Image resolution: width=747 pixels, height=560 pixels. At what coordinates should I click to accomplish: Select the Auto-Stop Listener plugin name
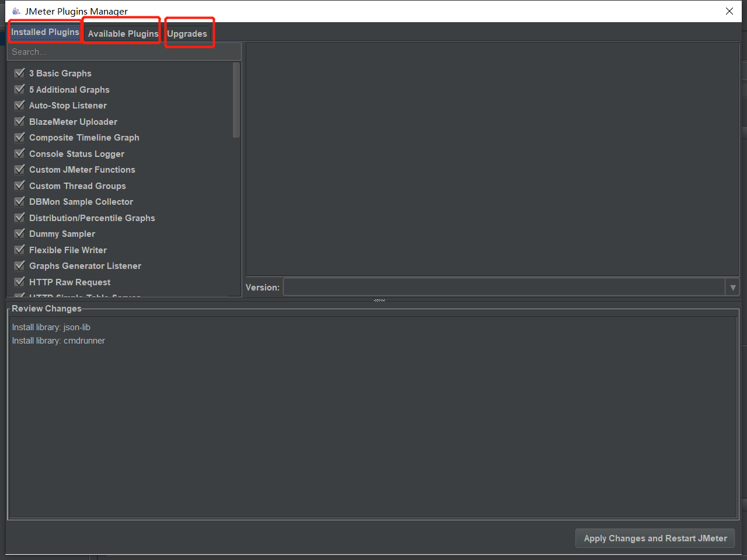(68, 106)
